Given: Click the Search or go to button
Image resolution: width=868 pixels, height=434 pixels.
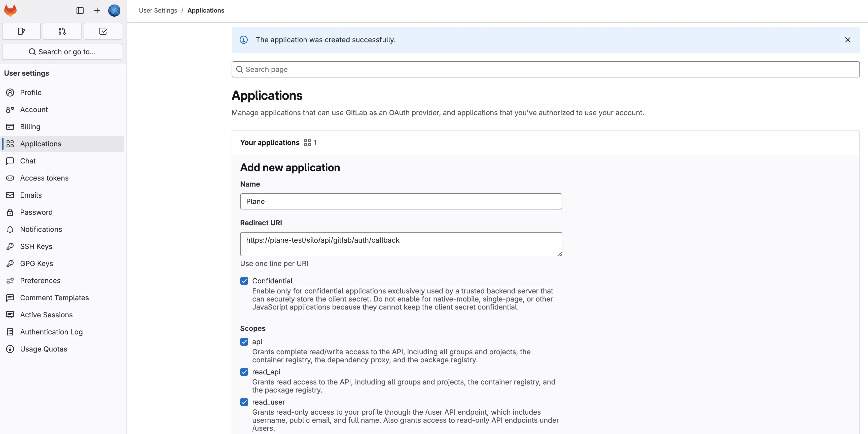Looking at the screenshot, I should [x=62, y=52].
